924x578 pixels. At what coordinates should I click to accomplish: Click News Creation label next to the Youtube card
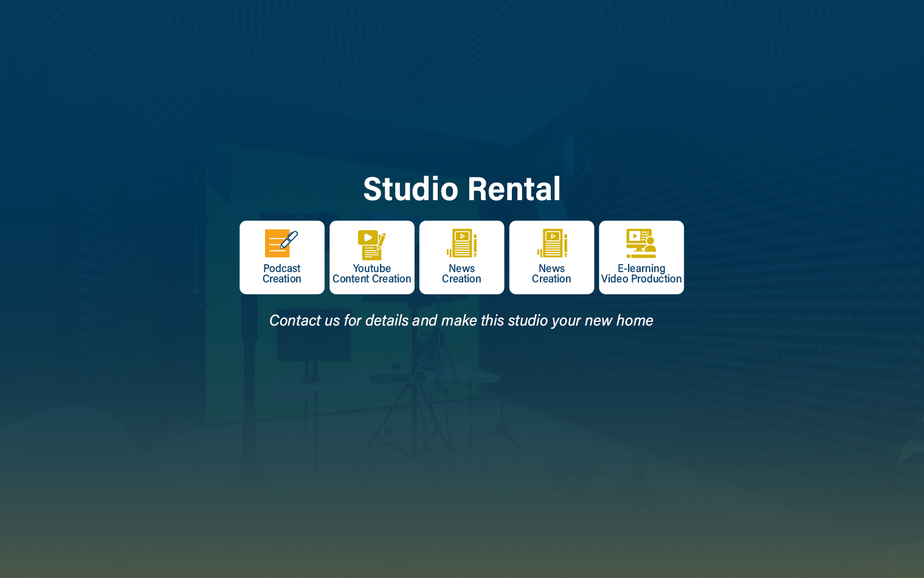[461, 274]
